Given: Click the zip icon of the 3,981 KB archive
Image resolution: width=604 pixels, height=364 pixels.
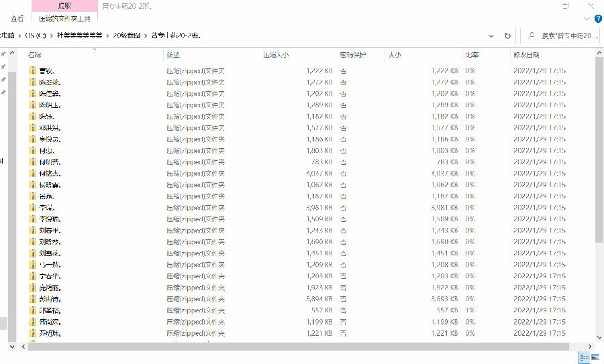Looking at the screenshot, I should [x=32, y=208].
